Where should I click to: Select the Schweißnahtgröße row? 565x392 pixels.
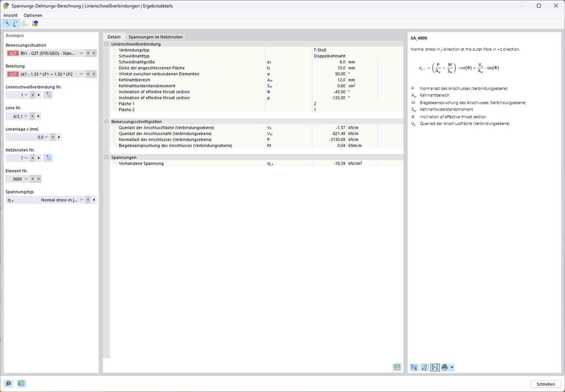257,62
